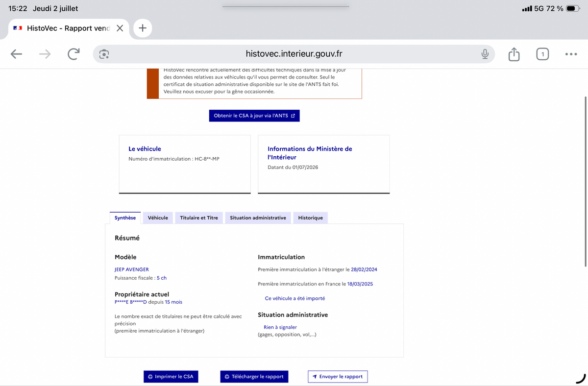
Task: Open the three-dot browser menu
Action: 571,54
